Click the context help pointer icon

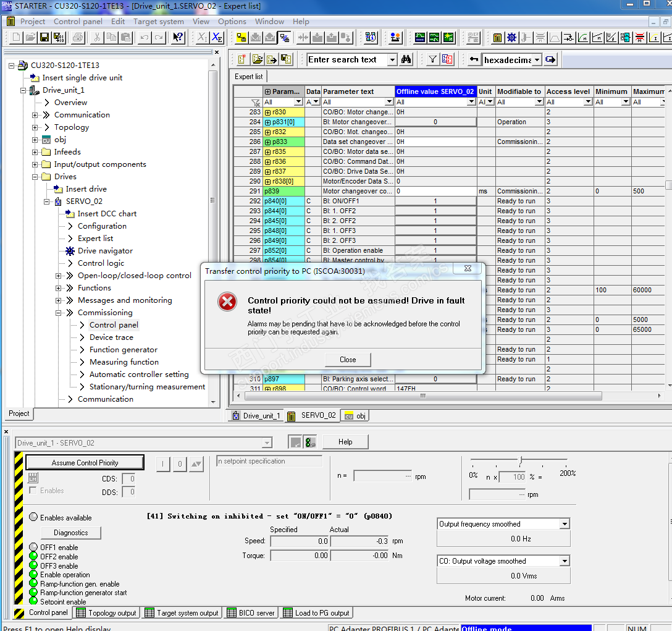coord(178,38)
